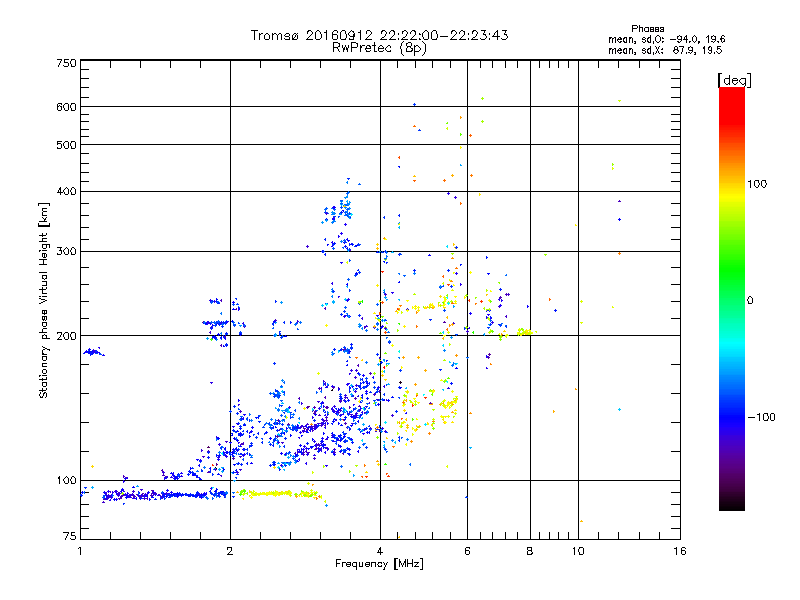Click the x-axis tick label "6"
The height and width of the screenshot is (600, 800).
(467, 551)
